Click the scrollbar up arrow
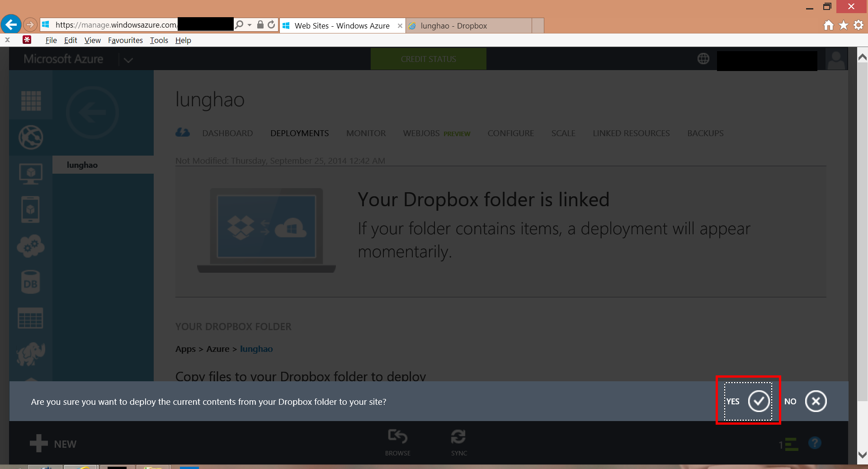This screenshot has height=469, width=868. pos(863,57)
